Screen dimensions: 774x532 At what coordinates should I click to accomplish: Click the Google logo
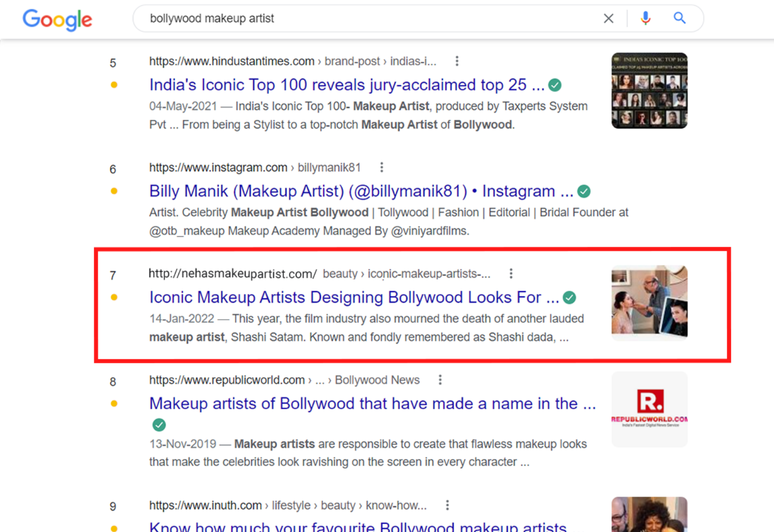coord(57,19)
